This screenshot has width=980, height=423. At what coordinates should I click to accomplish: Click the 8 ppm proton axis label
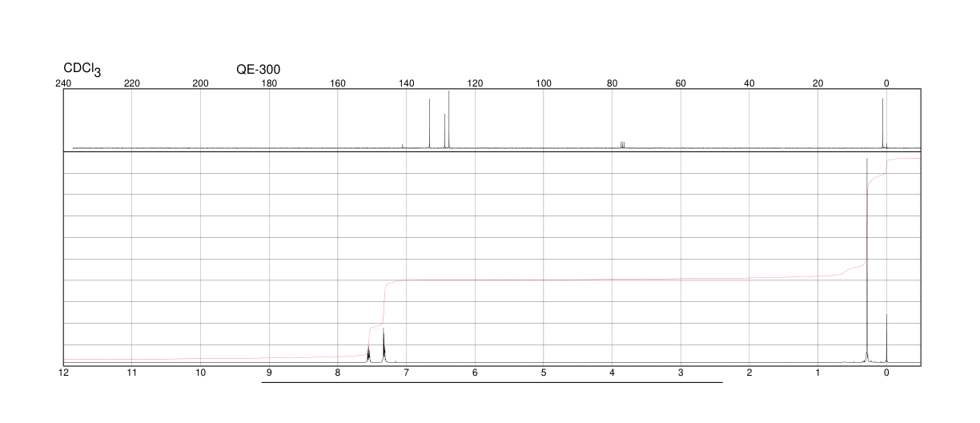pos(338,373)
